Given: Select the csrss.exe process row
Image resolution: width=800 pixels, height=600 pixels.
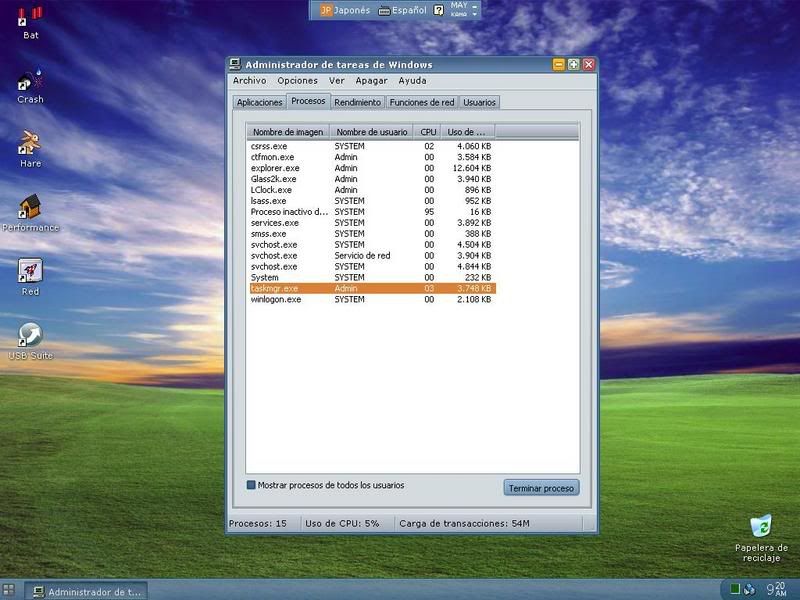Looking at the screenshot, I should [371, 146].
